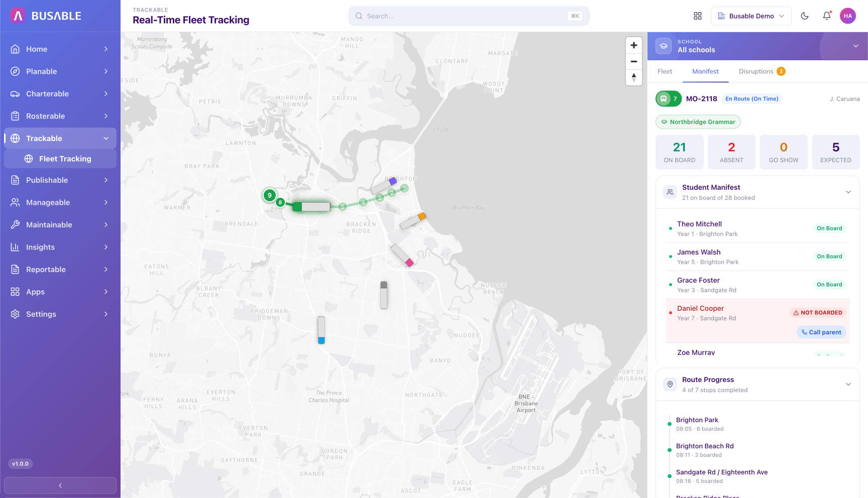Open Settings in the sidebar
868x498 pixels.
tap(60, 314)
